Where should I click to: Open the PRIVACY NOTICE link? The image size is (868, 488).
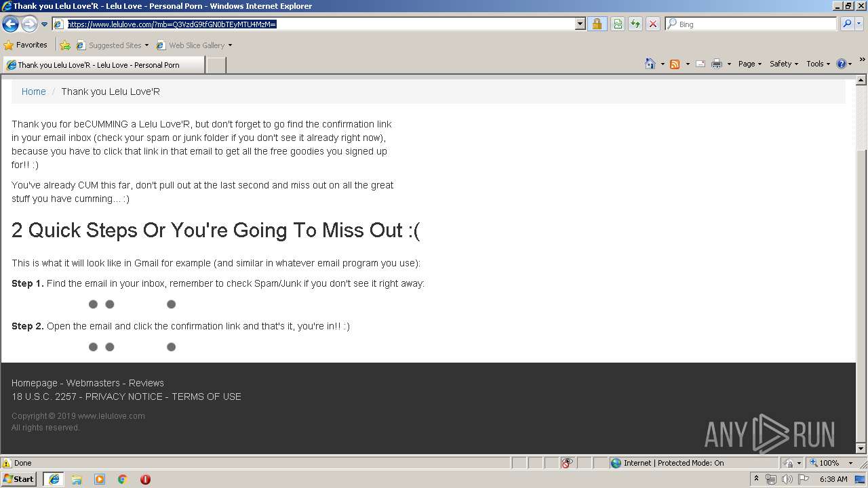[x=124, y=396]
